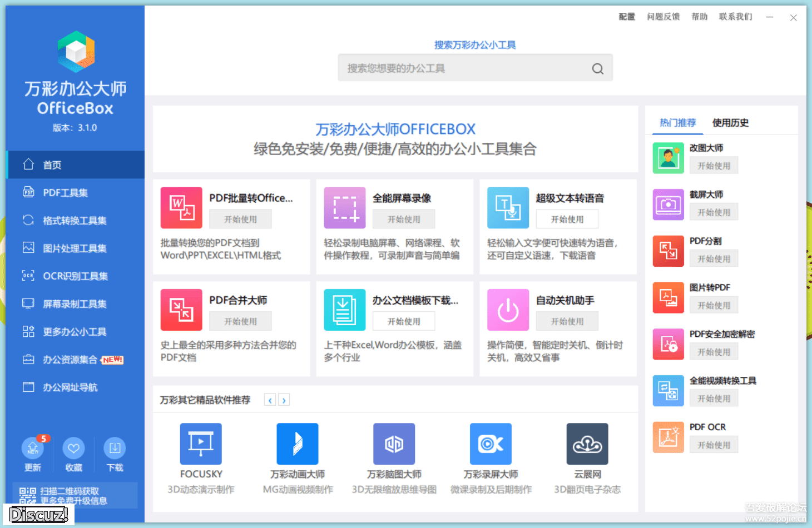Click 开始使用 under 全能视频转换工具
The height and width of the screenshot is (528, 812).
pos(714,399)
